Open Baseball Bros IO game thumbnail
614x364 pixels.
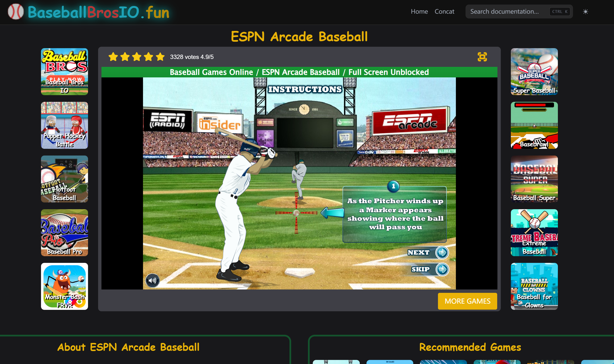[64, 72]
